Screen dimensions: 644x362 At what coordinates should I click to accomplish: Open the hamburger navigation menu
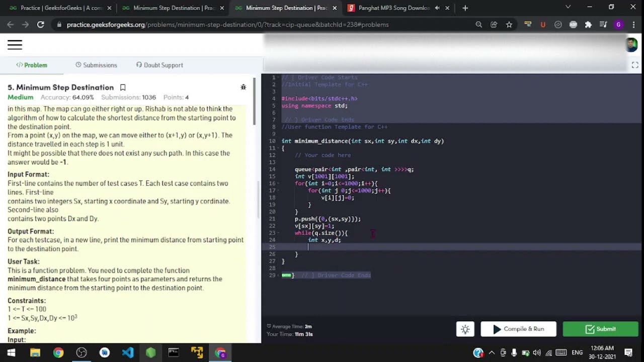pyautogui.click(x=15, y=45)
